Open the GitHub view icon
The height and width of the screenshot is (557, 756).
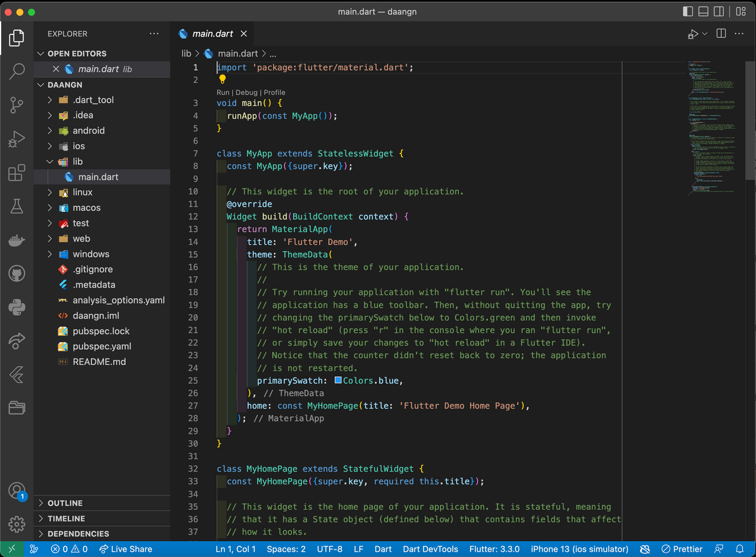pos(17,273)
